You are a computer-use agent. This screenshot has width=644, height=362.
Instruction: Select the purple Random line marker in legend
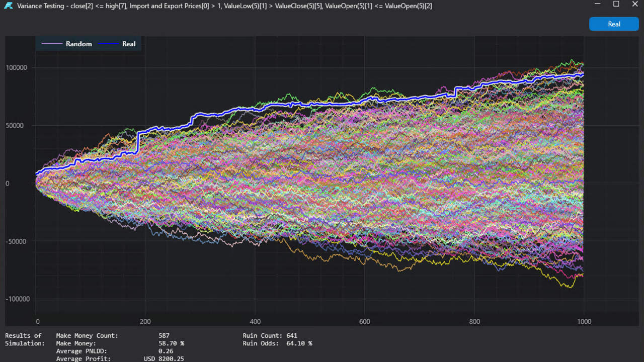pos(52,44)
